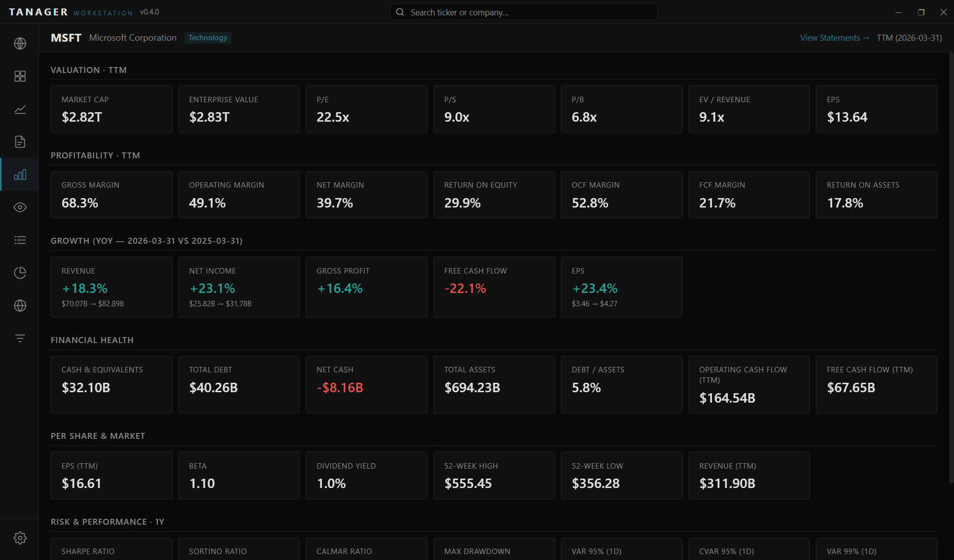Click the Net Income growth +23.1% value
954x560 pixels.
pos(212,288)
